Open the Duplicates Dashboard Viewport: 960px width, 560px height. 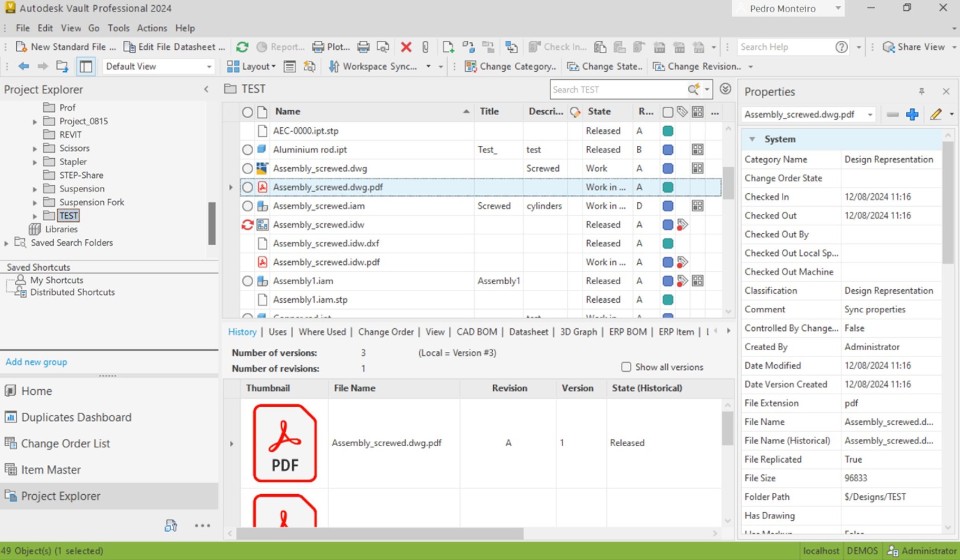pyautogui.click(x=76, y=417)
